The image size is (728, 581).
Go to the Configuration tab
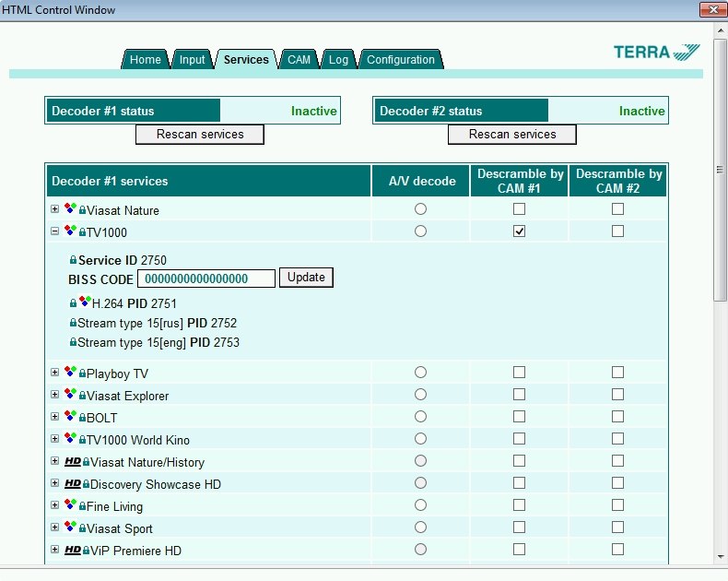click(x=401, y=60)
